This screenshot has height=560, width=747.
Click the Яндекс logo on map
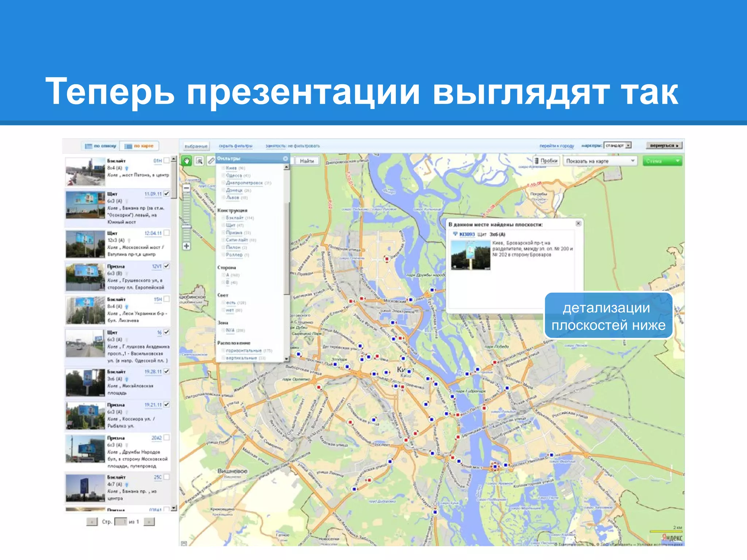click(672, 538)
